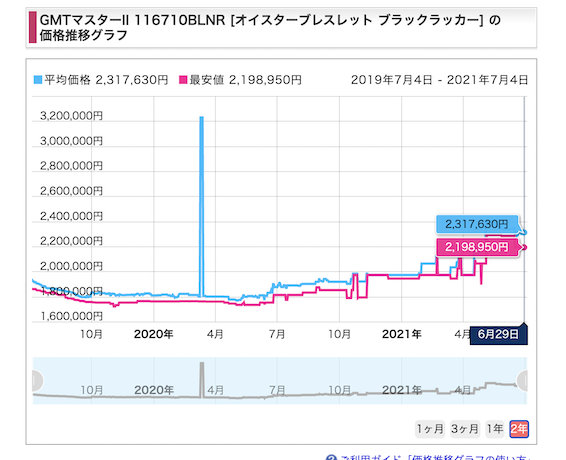This screenshot has width=566, height=460.
Task: Select the 3ヶ月 range button
Action: pyautogui.click(x=465, y=429)
